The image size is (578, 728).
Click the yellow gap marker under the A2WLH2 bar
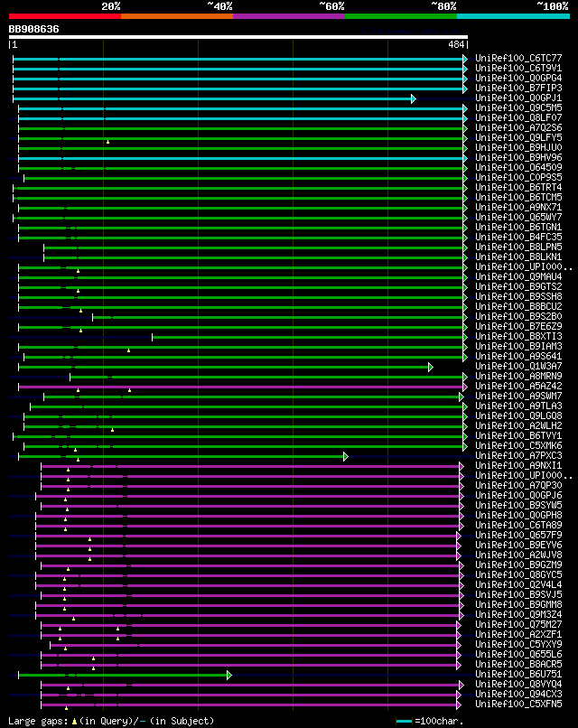(112, 431)
